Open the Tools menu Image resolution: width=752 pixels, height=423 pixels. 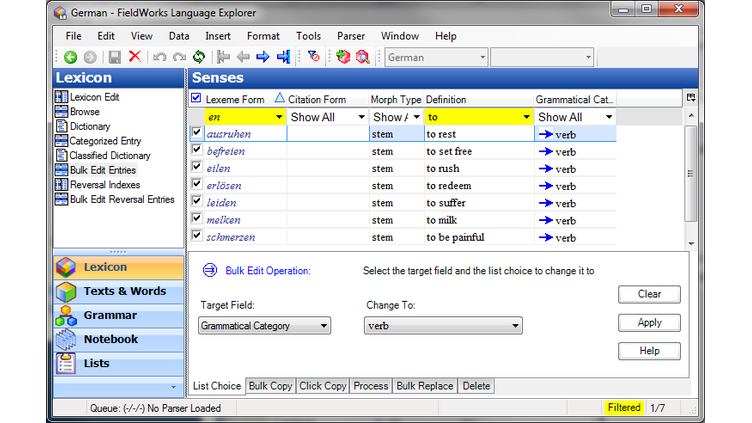(308, 36)
